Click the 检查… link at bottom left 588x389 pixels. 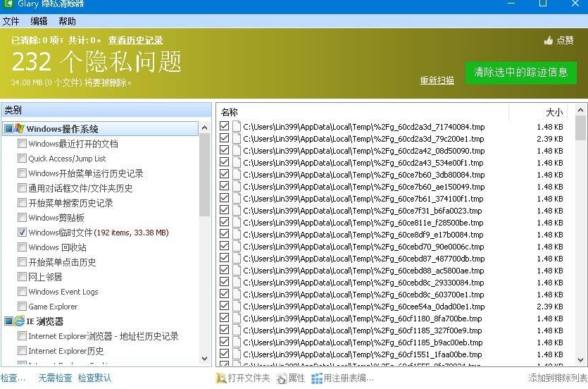[x=13, y=378]
